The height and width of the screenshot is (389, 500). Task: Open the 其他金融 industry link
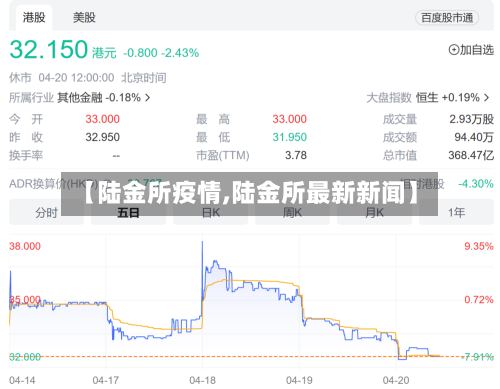click(80, 98)
